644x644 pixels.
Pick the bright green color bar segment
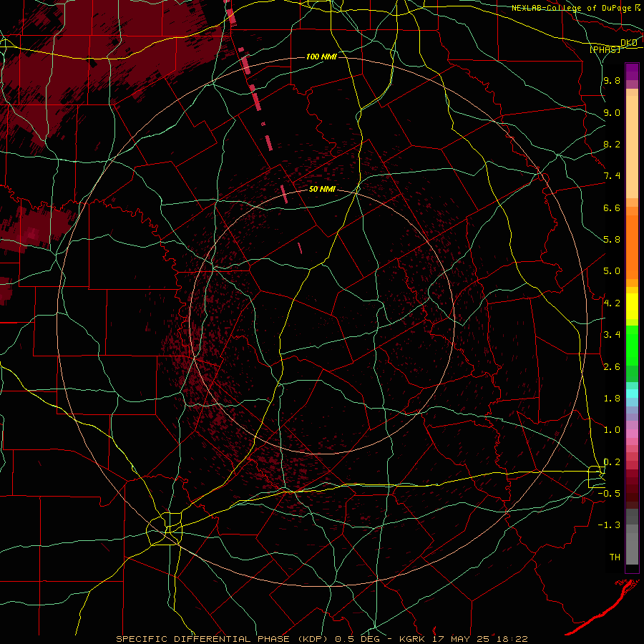coord(632,346)
